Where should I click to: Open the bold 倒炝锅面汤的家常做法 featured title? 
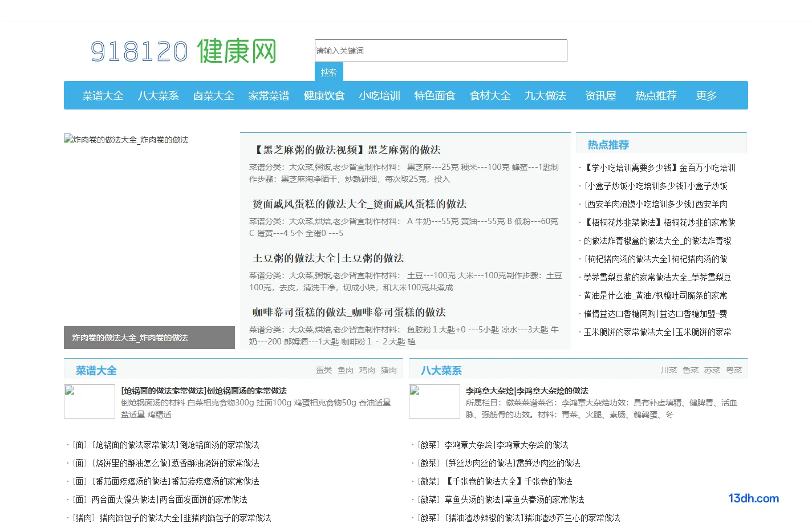(204, 391)
